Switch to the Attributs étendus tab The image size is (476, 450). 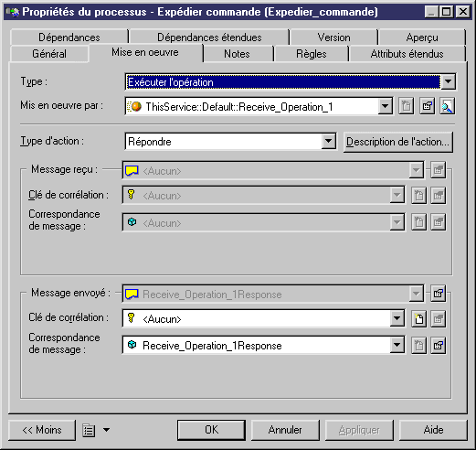pos(407,54)
